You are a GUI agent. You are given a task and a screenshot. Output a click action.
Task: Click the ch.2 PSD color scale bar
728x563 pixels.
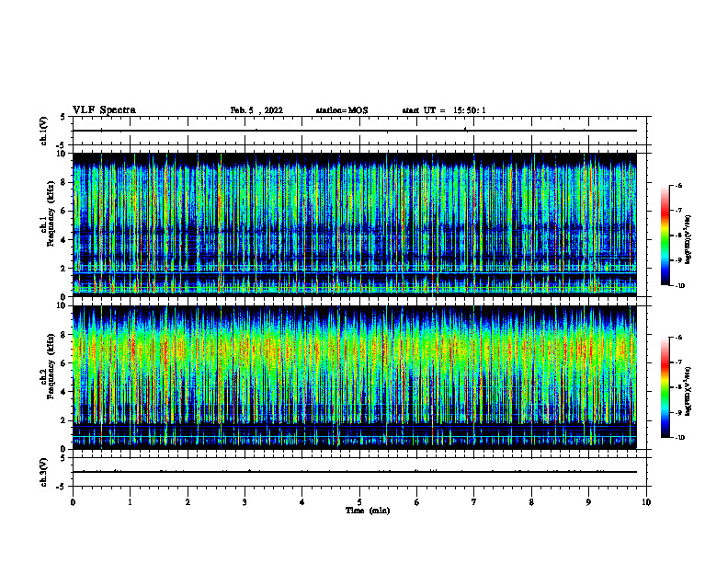click(x=665, y=387)
